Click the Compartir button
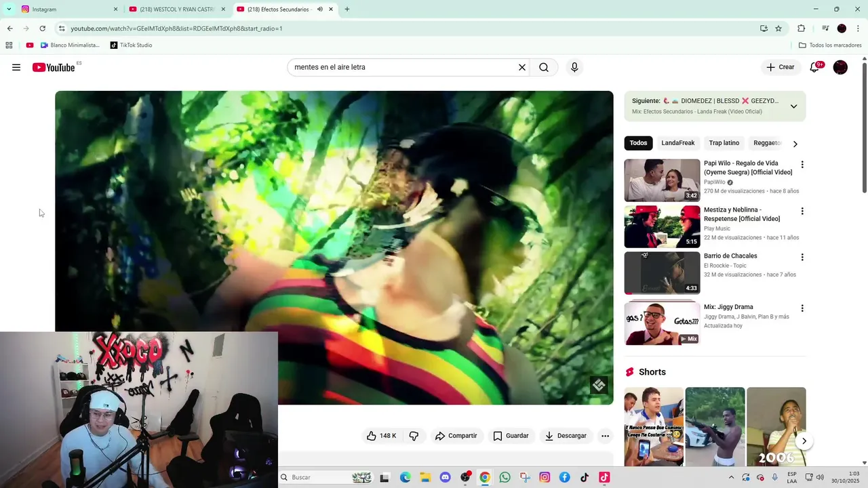The image size is (868, 488). [456, 436]
